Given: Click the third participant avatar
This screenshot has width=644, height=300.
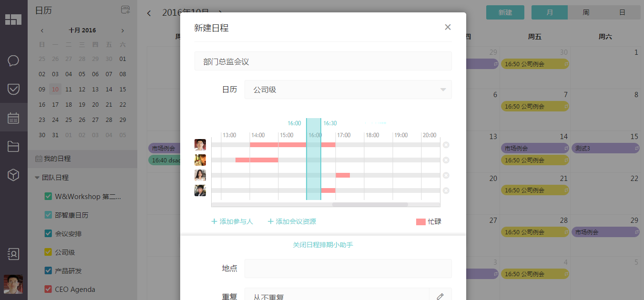Looking at the screenshot, I should [200, 175].
